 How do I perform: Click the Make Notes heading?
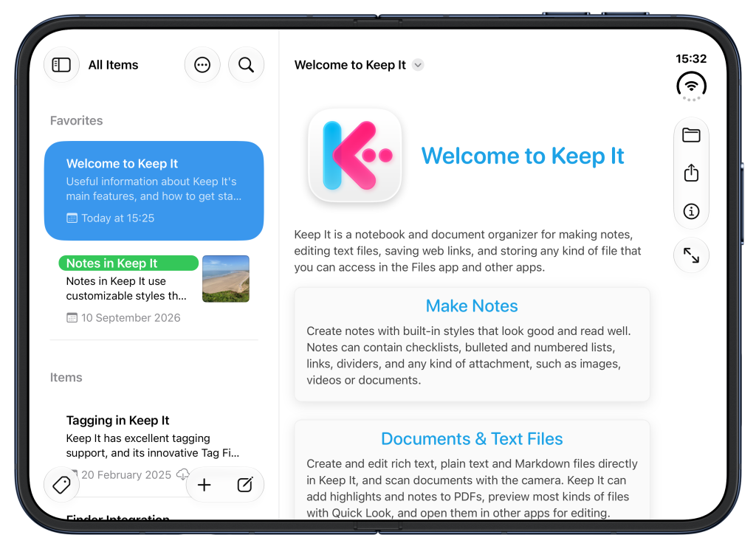pyautogui.click(x=472, y=306)
